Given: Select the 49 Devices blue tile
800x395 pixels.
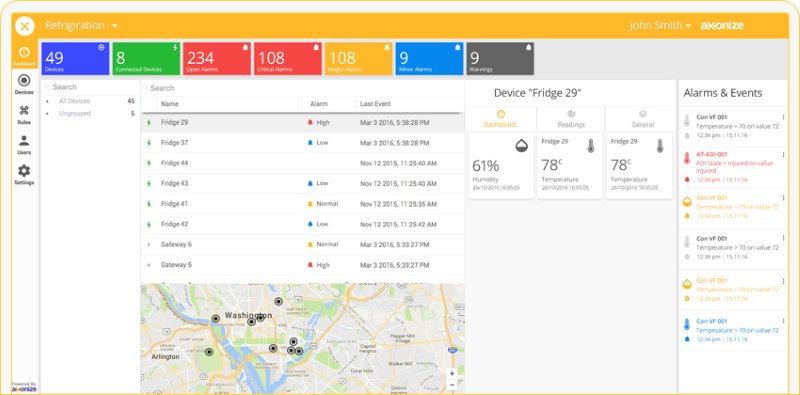Looking at the screenshot, I should click(x=75, y=59).
